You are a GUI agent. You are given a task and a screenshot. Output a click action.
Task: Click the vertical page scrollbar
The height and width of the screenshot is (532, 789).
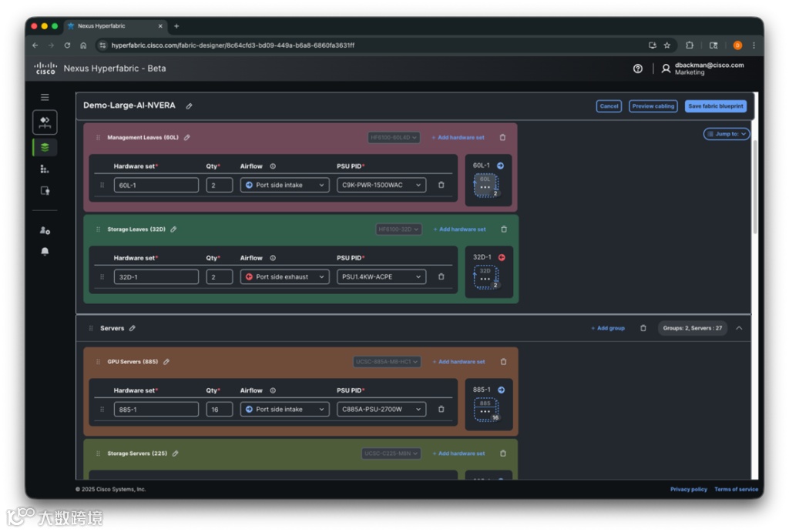pyautogui.click(x=755, y=186)
